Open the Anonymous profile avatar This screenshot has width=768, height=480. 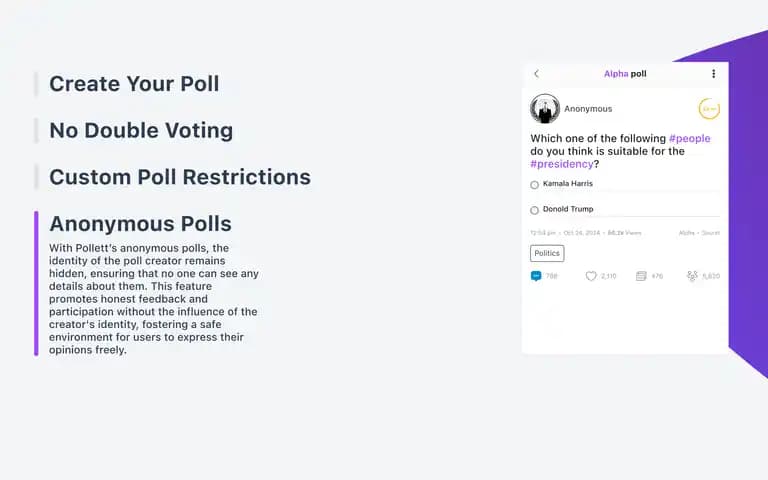point(545,108)
